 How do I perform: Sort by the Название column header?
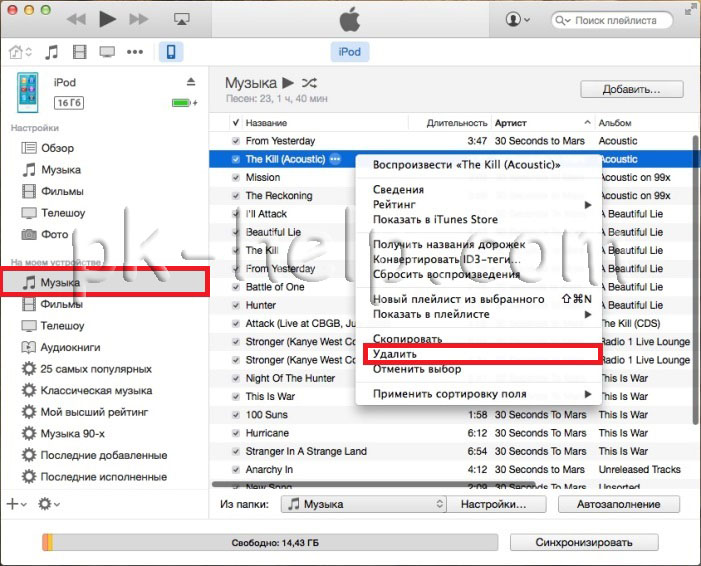pos(326,123)
